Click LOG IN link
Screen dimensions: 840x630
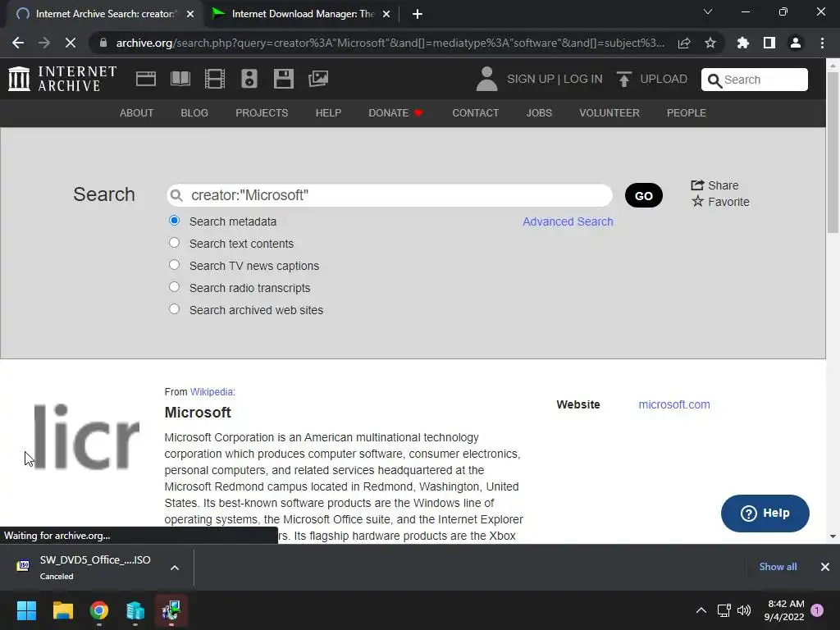[x=583, y=80]
